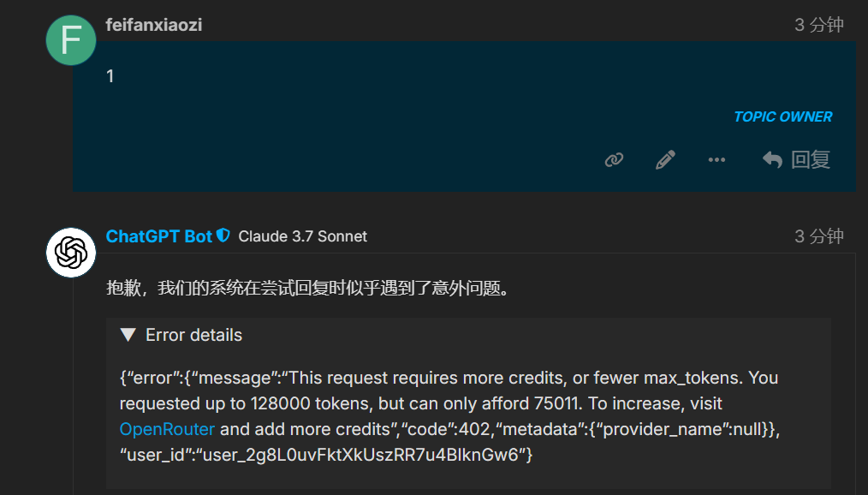Click the Chinese apology message starting 抱歉
The height and width of the screenshot is (495, 868).
point(308,289)
